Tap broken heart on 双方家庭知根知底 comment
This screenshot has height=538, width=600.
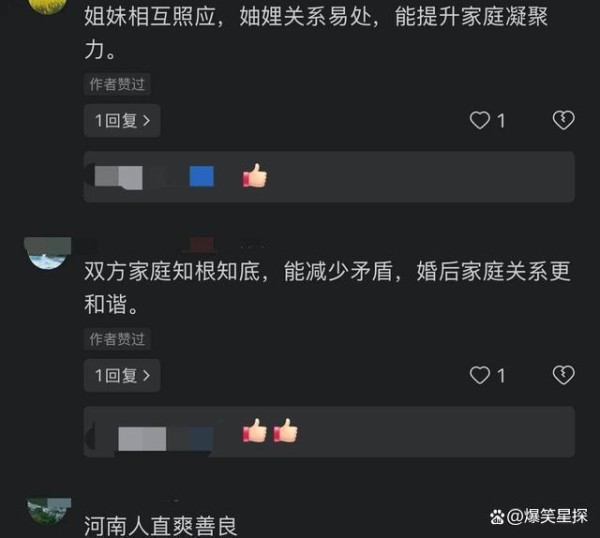click(x=563, y=375)
